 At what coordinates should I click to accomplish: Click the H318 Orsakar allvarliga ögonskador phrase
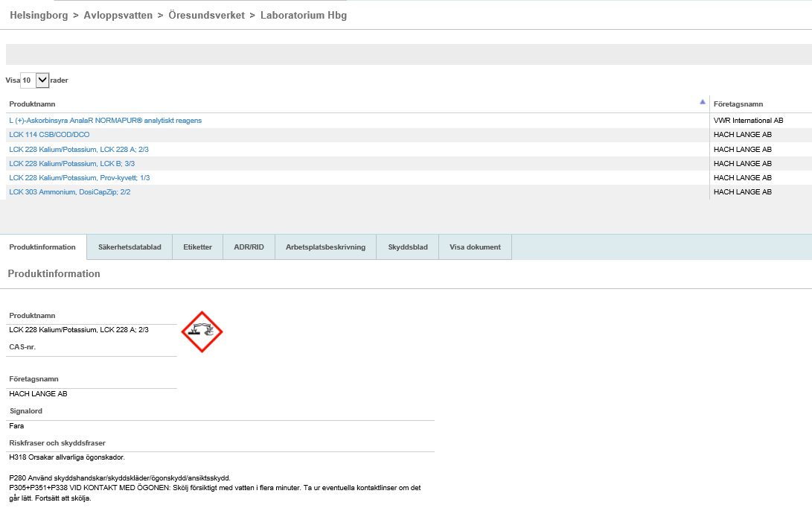click(x=67, y=457)
